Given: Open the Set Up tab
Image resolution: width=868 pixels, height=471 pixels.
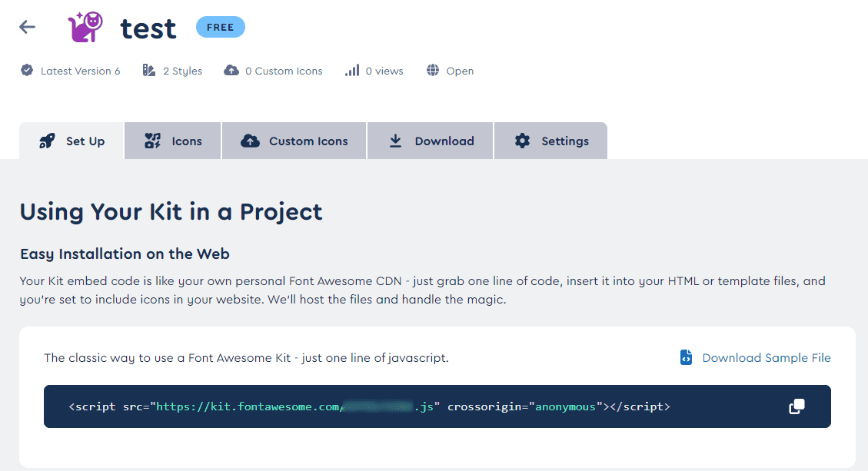Looking at the screenshot, I should pos(72,141).
